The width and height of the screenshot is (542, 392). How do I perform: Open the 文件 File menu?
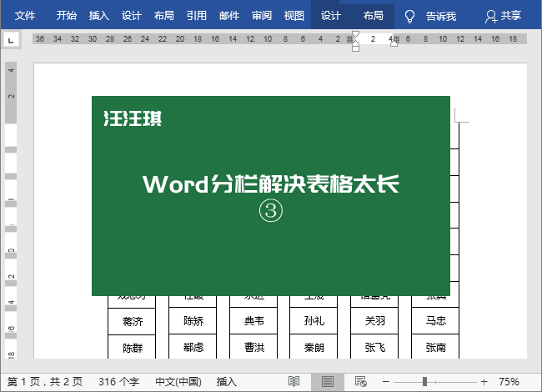pyautogui.click(x=25, y=16)
